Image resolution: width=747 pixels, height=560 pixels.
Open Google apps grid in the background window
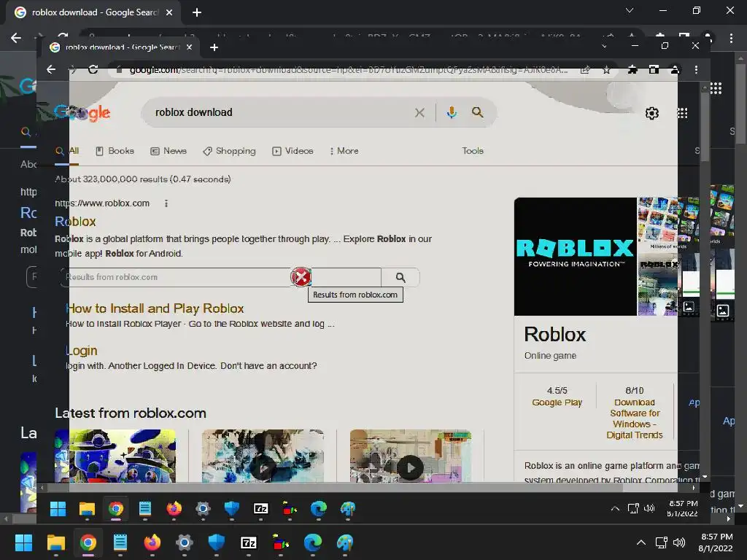pos(716,88)
